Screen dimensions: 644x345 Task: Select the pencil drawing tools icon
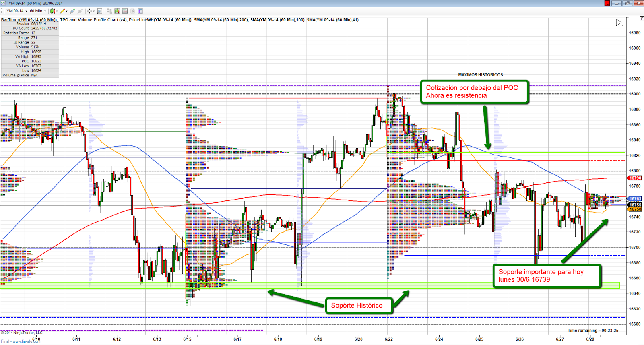[x=62, y=11]
